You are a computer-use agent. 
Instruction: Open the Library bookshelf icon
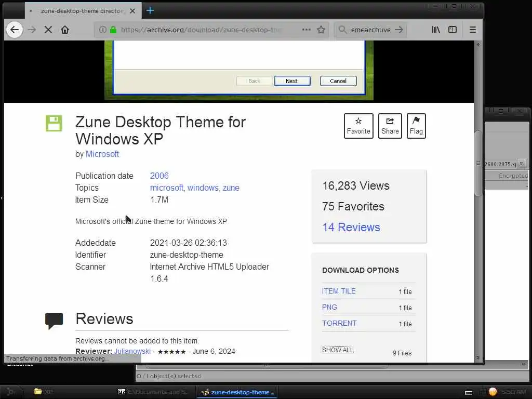(x=436, y=30)
